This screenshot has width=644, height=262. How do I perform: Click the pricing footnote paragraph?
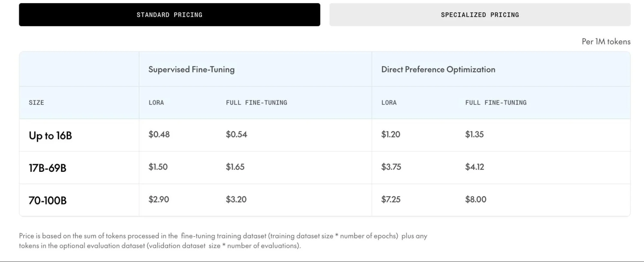point(223,241)
